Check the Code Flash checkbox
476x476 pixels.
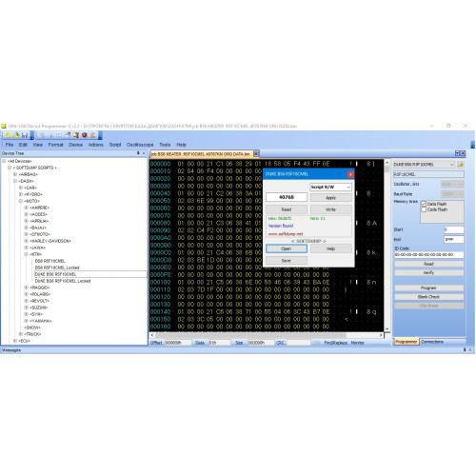coord(424,209)
